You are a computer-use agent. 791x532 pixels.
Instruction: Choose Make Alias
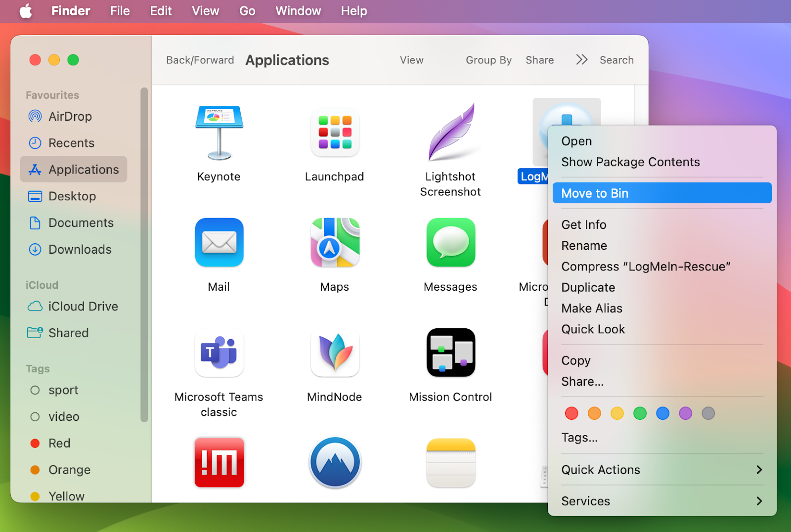pyautogui.click(x=662, y=308)
